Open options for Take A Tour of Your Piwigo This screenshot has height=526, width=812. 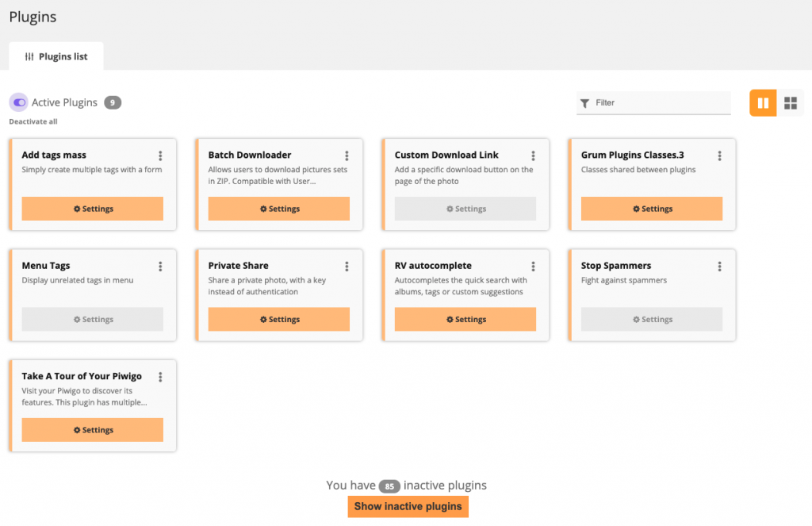[160, 377]
